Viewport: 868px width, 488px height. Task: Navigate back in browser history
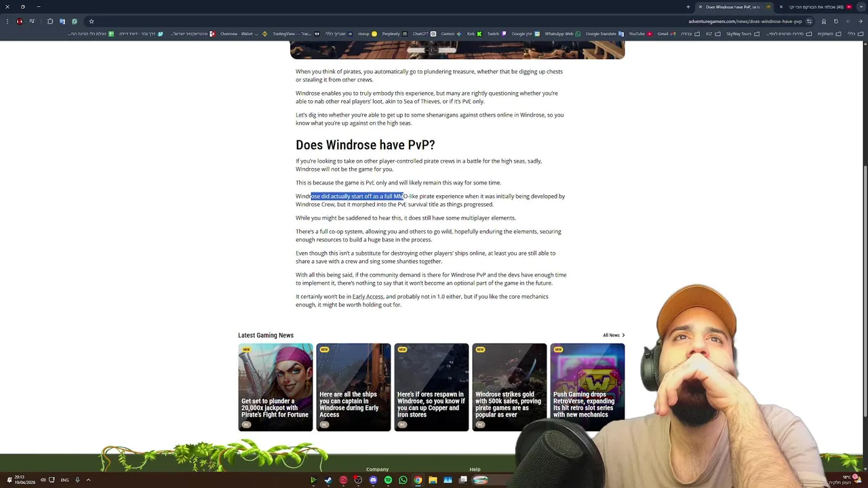[x=861, y=21]
